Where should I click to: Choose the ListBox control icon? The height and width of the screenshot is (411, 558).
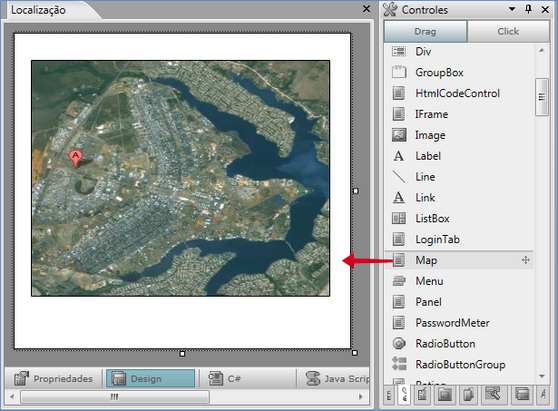pos(399,218)
